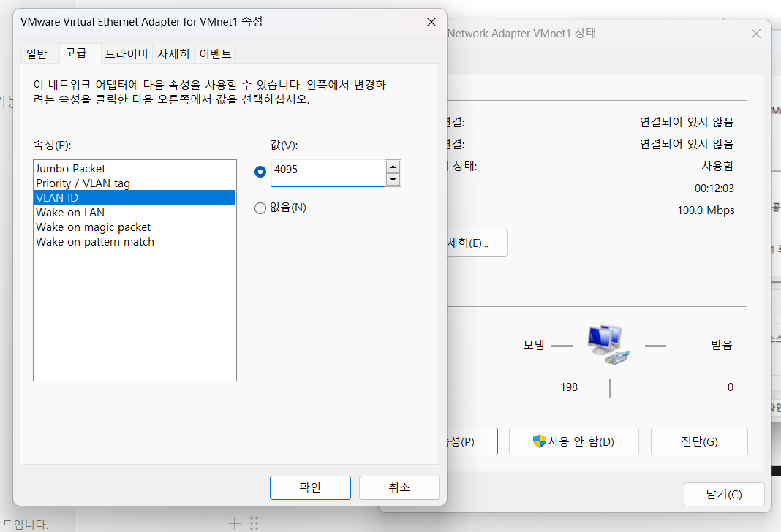
Task: Click the 4095 value input field
Action: [x=328, y=172]
